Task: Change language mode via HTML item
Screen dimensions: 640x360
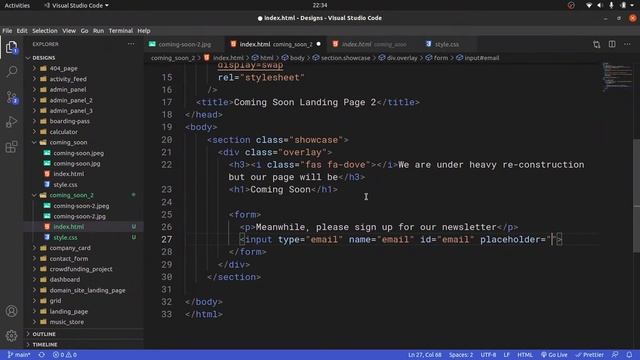Action: pyautogui.click(x=525, y=355)
